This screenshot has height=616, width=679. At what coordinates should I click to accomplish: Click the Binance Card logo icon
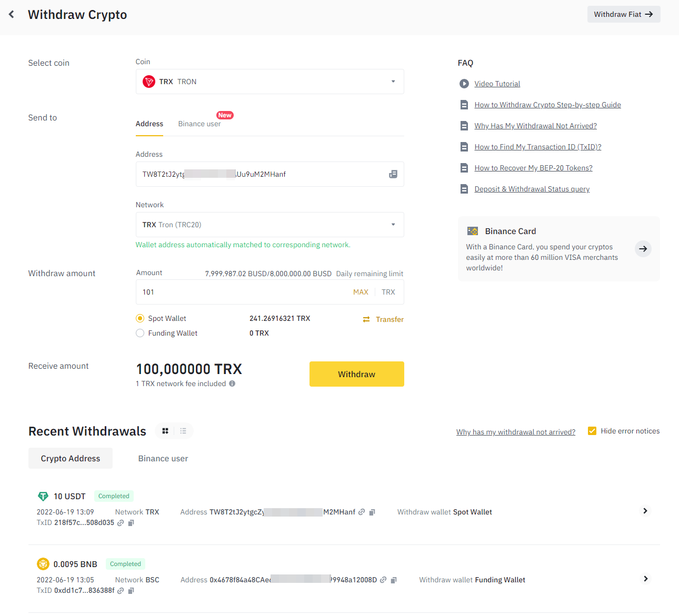473,231
